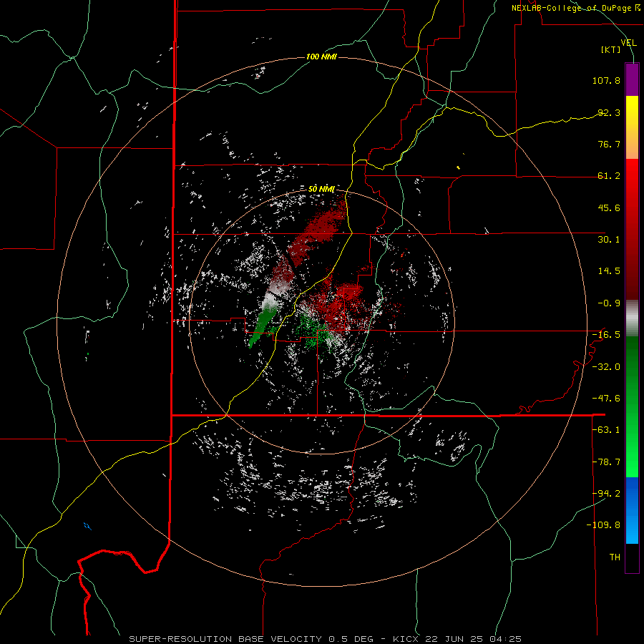Click the gray near-zero segment of color bar
The image size is (644, 644).
pyautogui.click(x=632, y=318)
